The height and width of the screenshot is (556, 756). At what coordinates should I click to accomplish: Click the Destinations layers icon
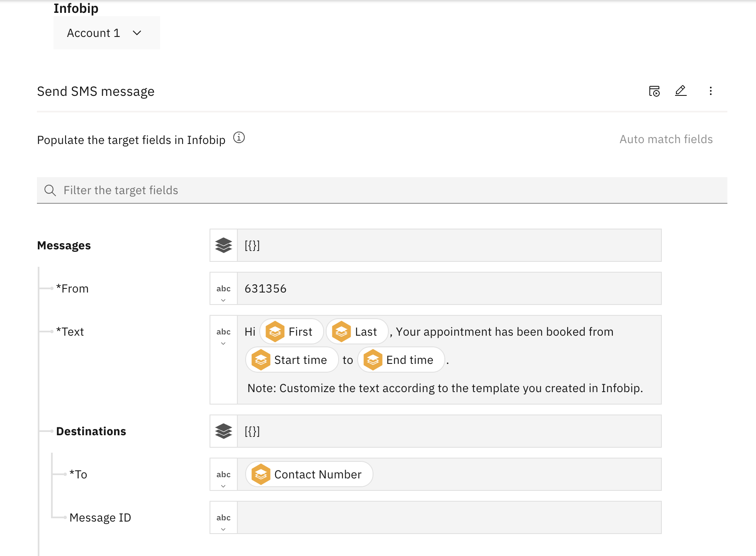(224, 431)
